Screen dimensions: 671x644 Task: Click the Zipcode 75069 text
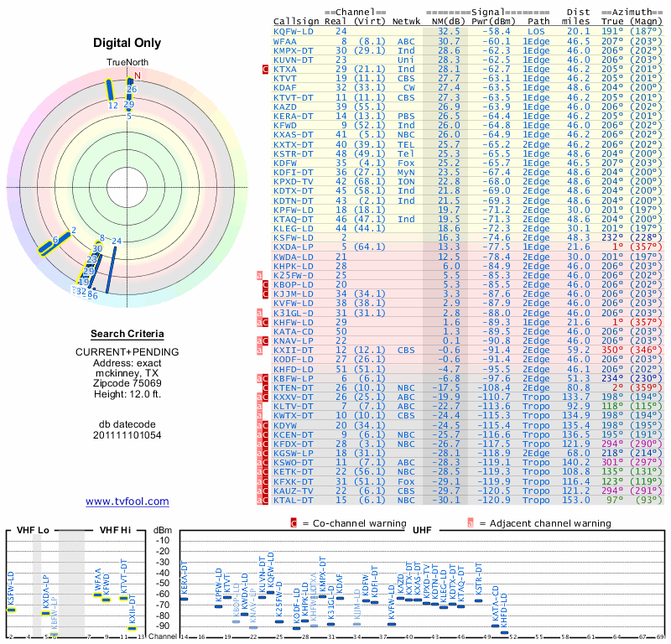(x=127, y=383)
